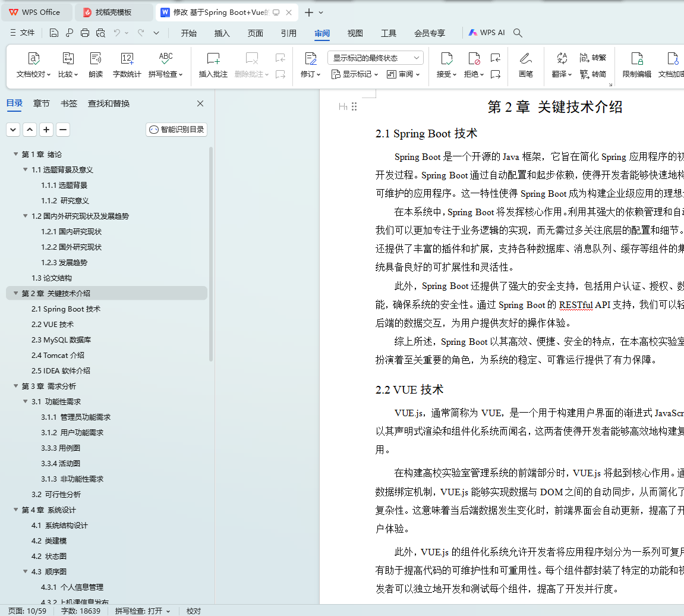Switch to the 视图 ribbon tab

coord(355,33)
